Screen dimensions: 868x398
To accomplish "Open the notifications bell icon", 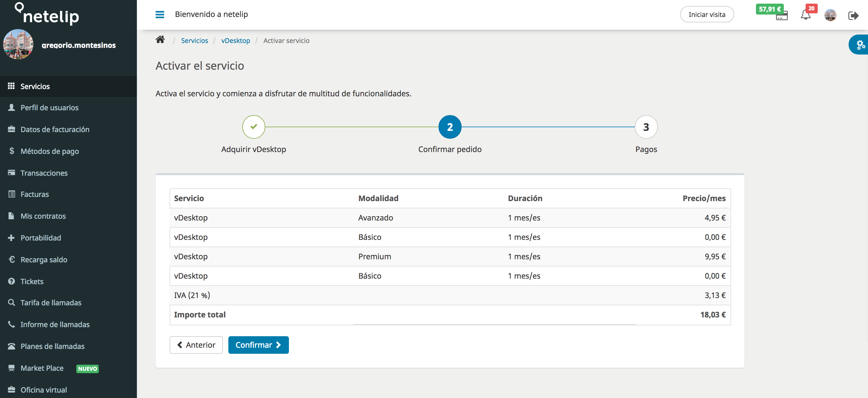I will point(806,15).
